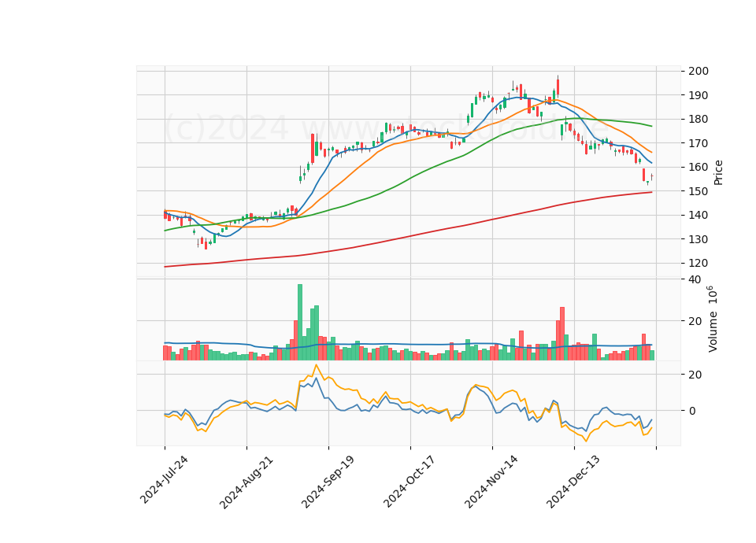Click the 130 price axis label

(699, 239)
